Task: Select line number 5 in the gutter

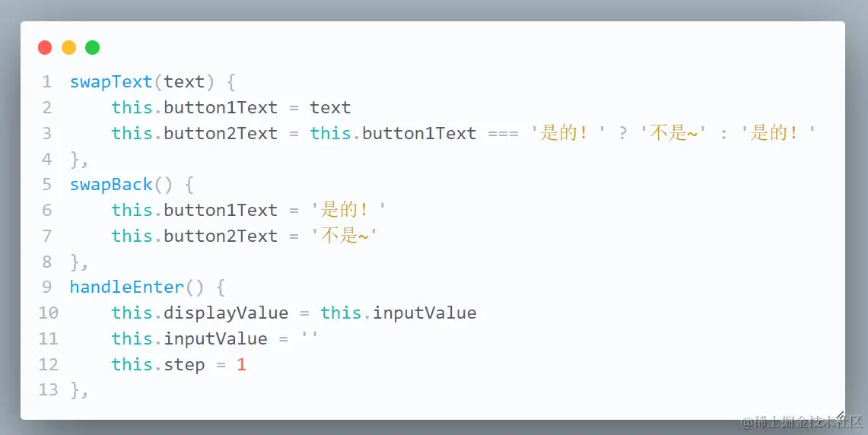Action: tap(47, 185)
